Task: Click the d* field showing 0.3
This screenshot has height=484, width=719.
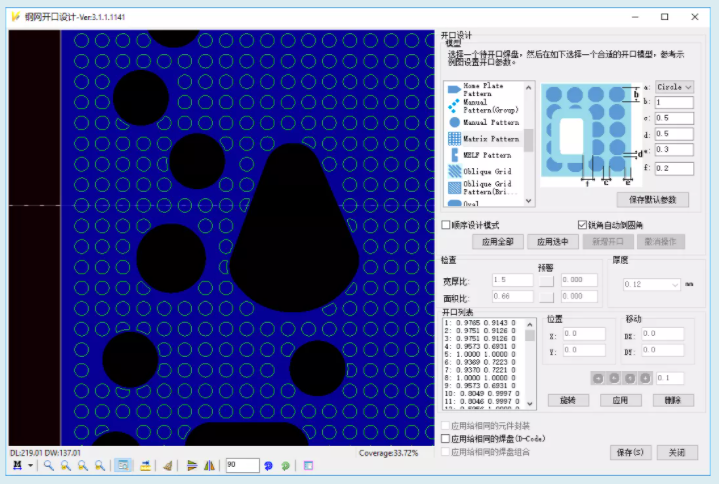Action: click(674, 149)
